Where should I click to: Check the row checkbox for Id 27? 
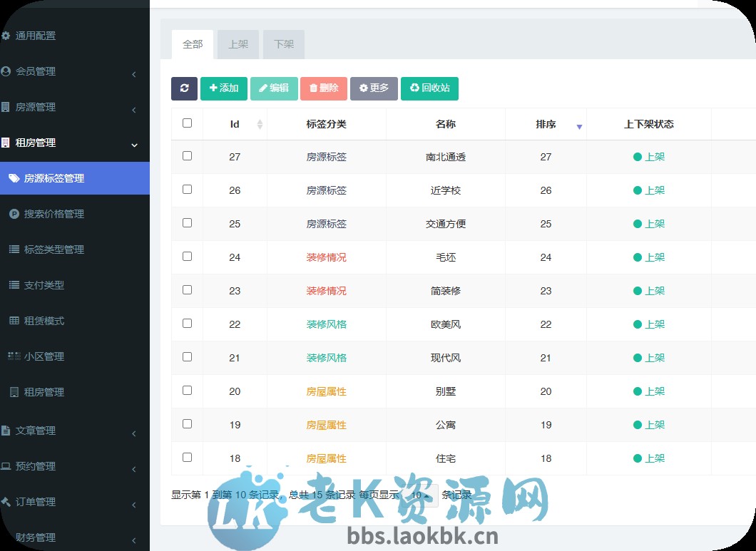(187, 156)
